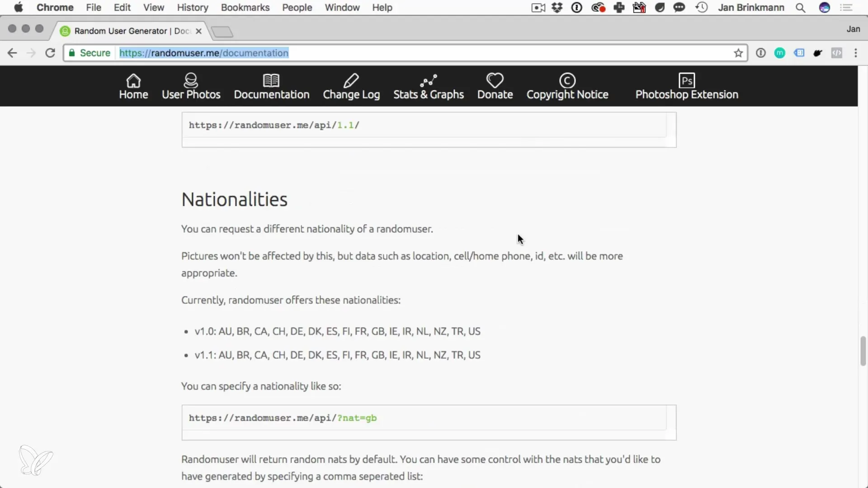868x488 pixels.
Task: Click 'Currently, randomuser offers these nationalities:'
Action: (x=291, y=300)
